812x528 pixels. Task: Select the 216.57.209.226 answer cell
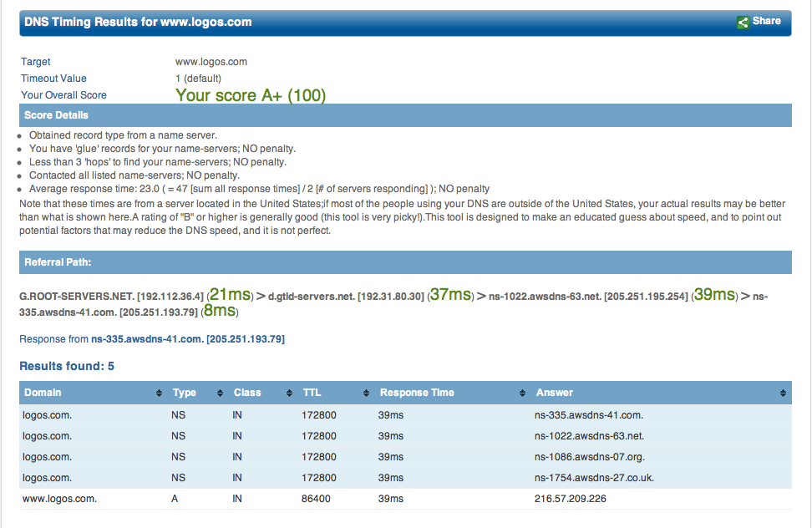click(571, 499)
